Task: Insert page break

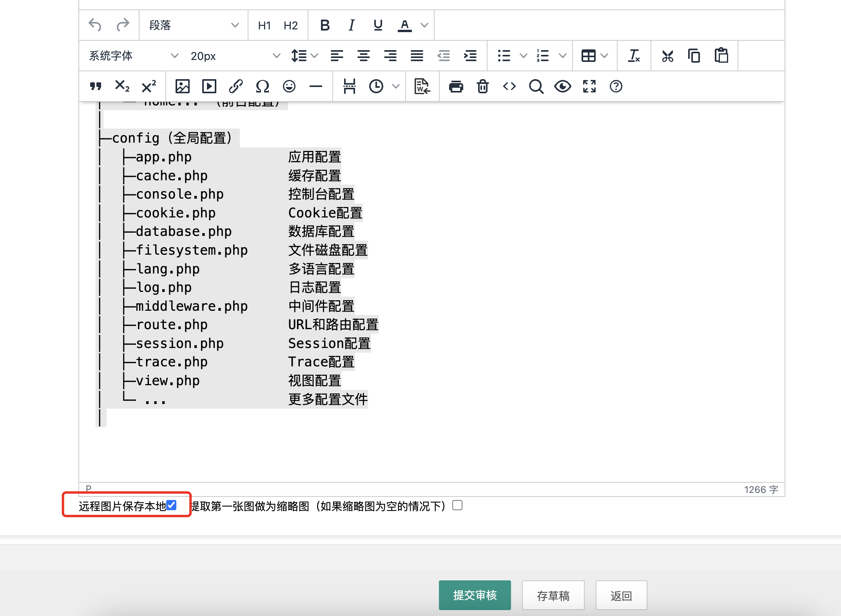Action: 349,86
